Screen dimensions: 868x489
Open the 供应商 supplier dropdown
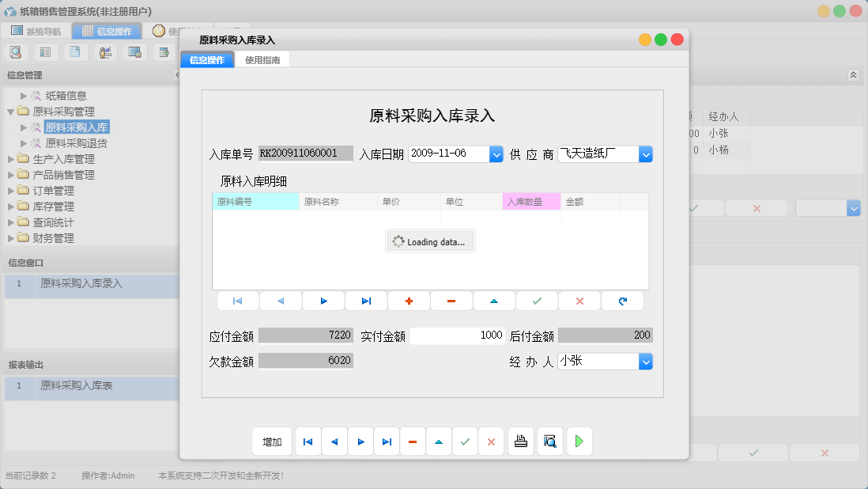tap(647, 154)
